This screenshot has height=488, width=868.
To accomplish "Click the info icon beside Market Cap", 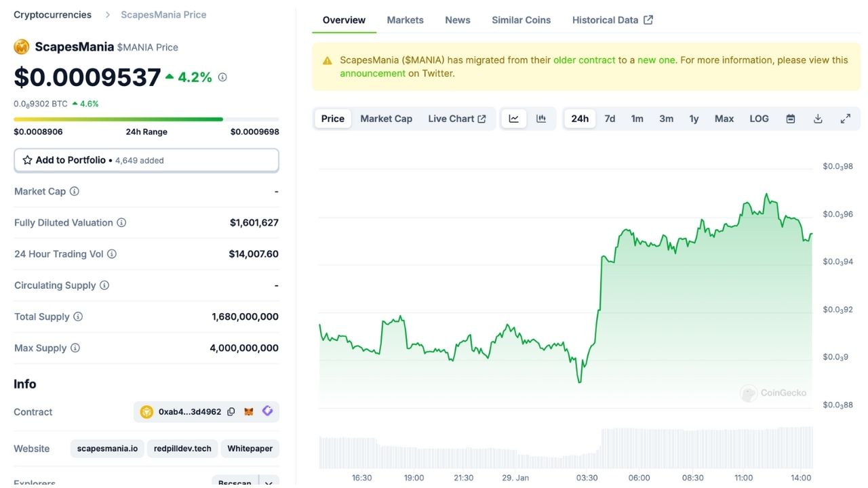I will tap(75, 191).
